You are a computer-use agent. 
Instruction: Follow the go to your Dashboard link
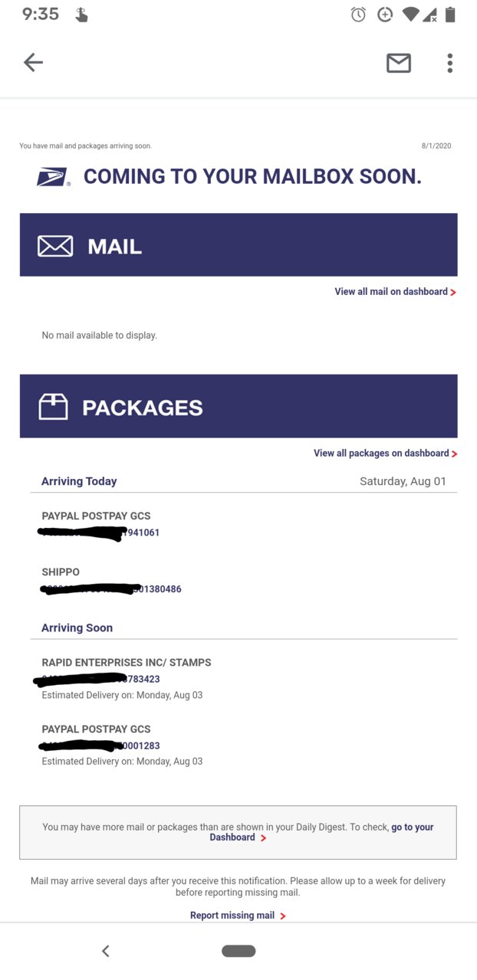(x=321, y=832)
